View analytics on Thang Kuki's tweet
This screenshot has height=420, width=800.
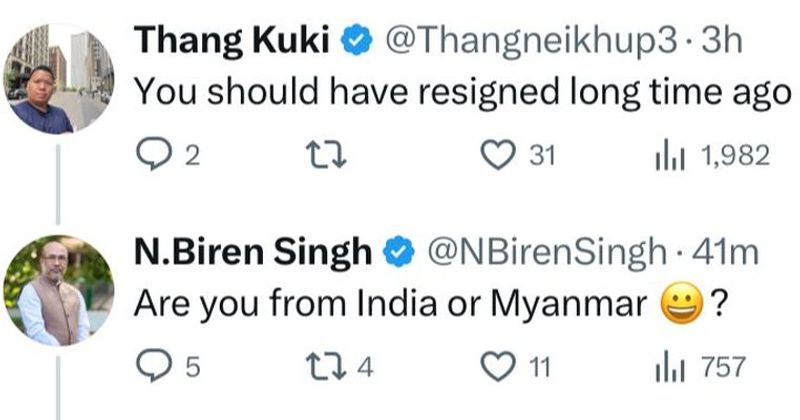pyautogui.click(x=663, y=155)
